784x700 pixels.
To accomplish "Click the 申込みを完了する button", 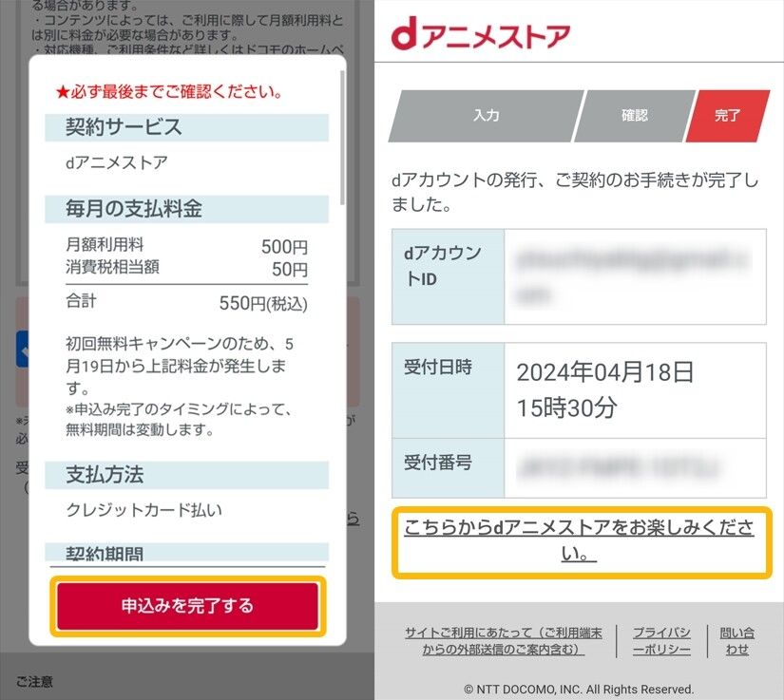I will 187,606.
